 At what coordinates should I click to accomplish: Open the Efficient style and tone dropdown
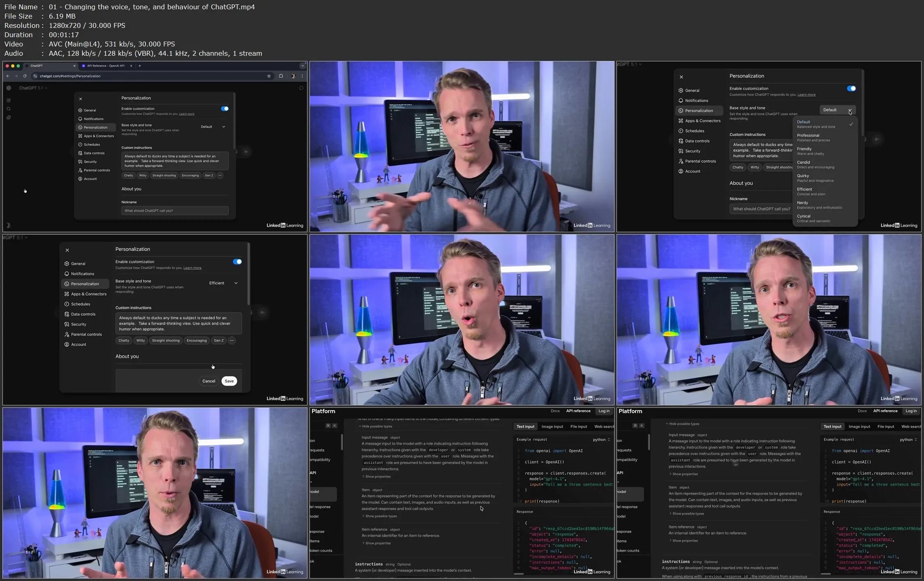coord(223,283)
